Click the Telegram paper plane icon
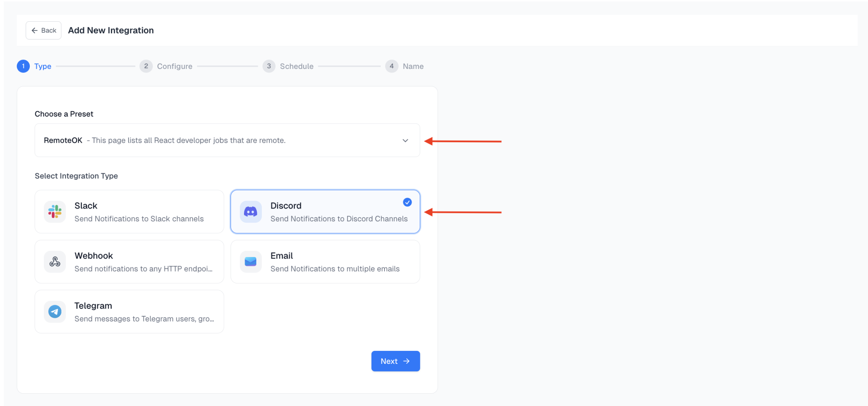Screen dimensions: 868x406 click(x=55, y=311)
